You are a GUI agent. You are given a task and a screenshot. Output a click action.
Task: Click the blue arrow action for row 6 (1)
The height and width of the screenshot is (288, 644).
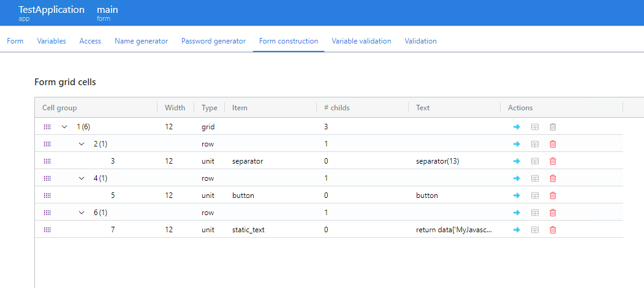tap(517, 213)
